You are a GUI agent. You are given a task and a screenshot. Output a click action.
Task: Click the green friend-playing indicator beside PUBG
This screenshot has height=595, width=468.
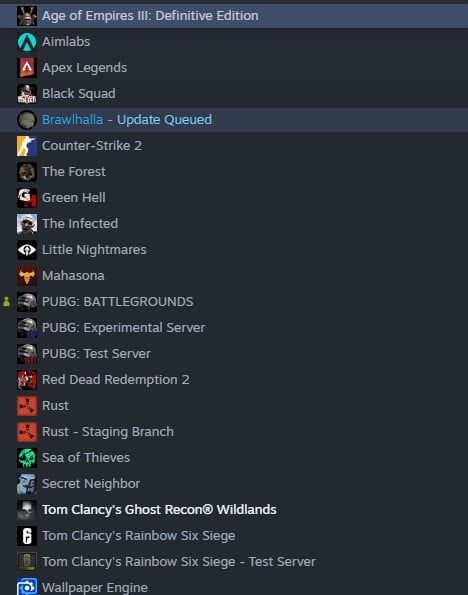[6, 302]
